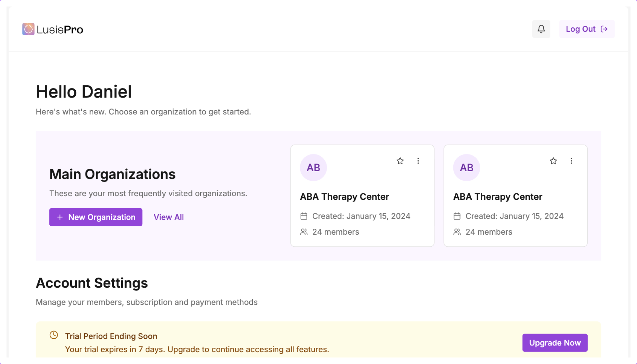Viewport: 637px width, 364px height.
Task: Click the Log Out button
Action: point(581,29)
